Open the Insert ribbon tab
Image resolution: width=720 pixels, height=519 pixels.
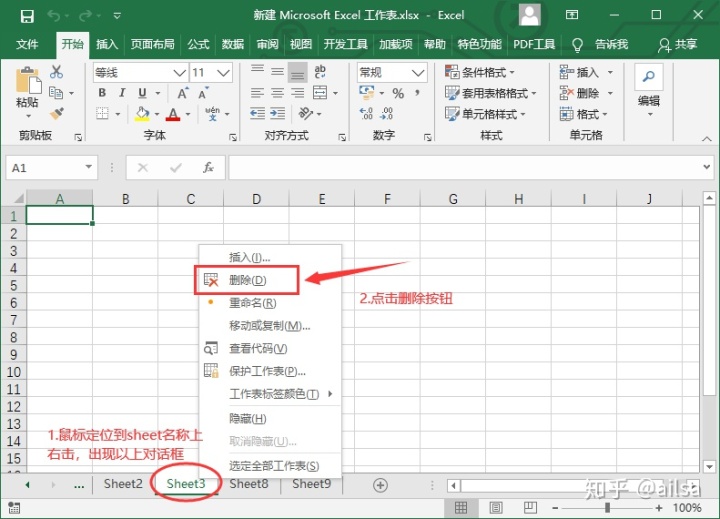[x=107, y=45]
